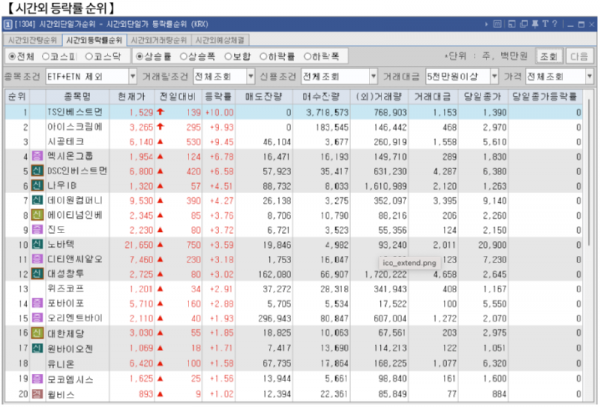
Task: Click the +10.00 change rate cell
Action: [219, 112]
